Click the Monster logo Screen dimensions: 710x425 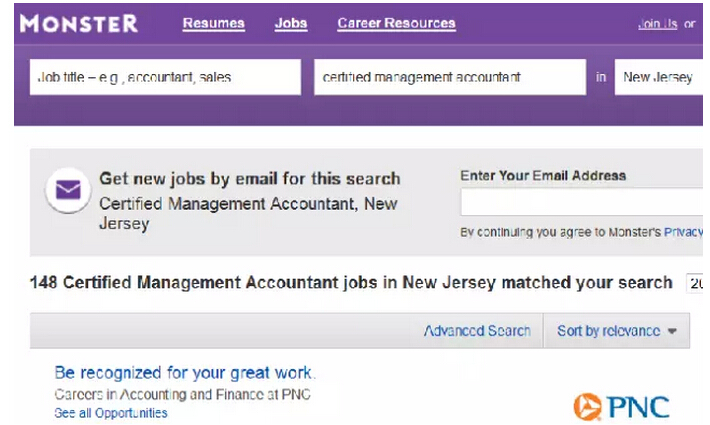[79, 23]
